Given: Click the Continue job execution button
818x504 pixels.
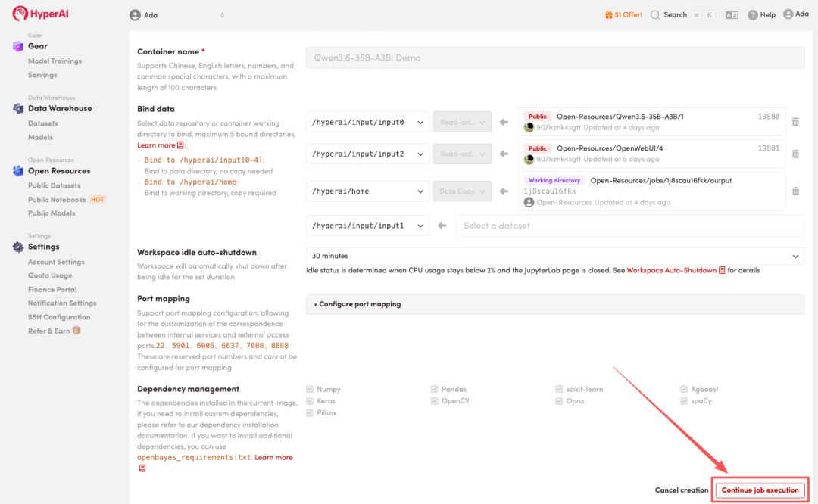Looking at the screenshot, I should (760, 490).
